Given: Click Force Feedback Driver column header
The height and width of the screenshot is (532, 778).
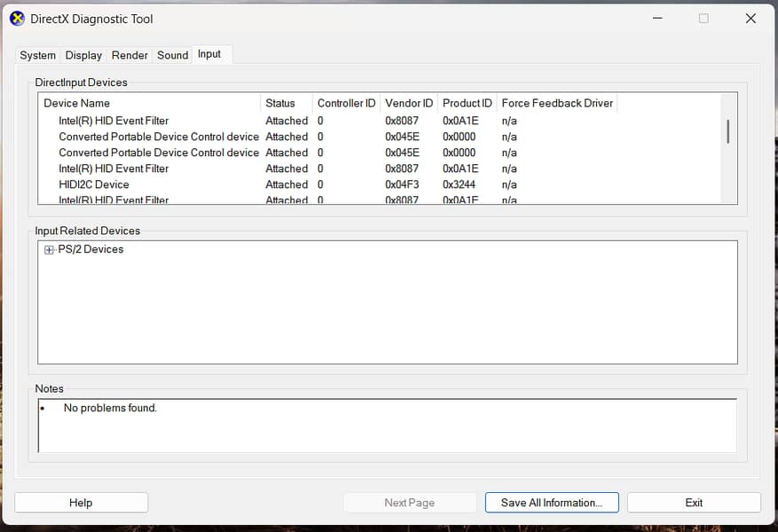Looking at the screenshot, I should click(x=557, y=103).
